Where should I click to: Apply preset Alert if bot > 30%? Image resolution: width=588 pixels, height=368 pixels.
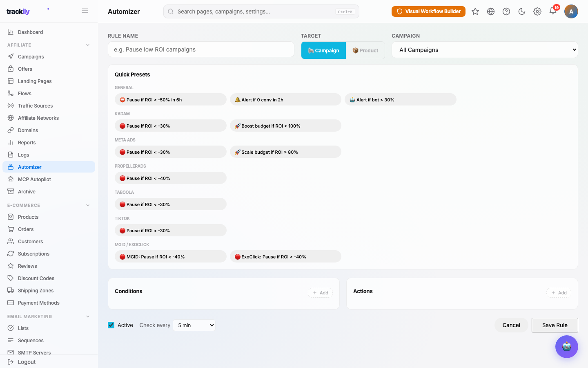coord(401,99)
